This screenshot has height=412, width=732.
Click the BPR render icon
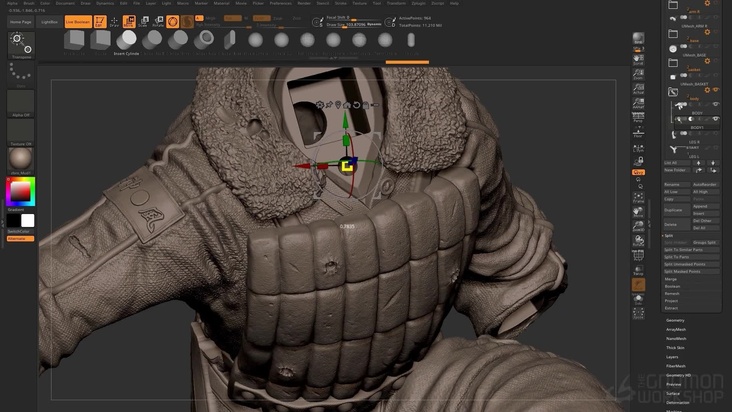coord(638,38)
